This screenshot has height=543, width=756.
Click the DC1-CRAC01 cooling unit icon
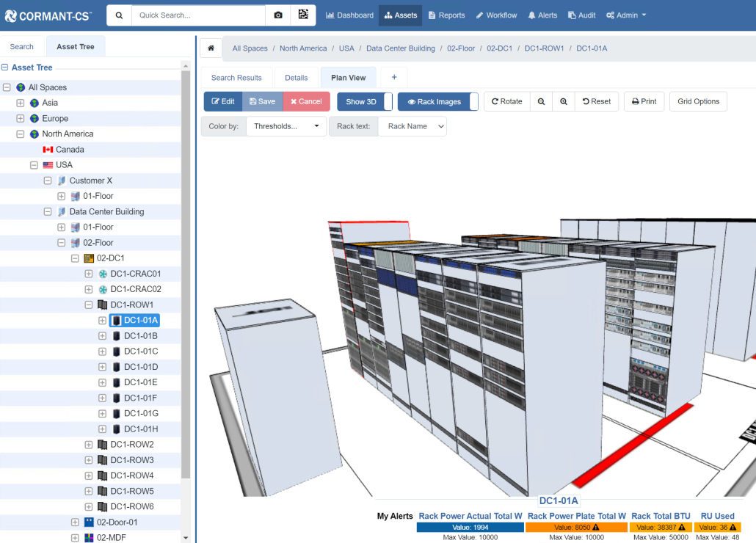(103, 274)
